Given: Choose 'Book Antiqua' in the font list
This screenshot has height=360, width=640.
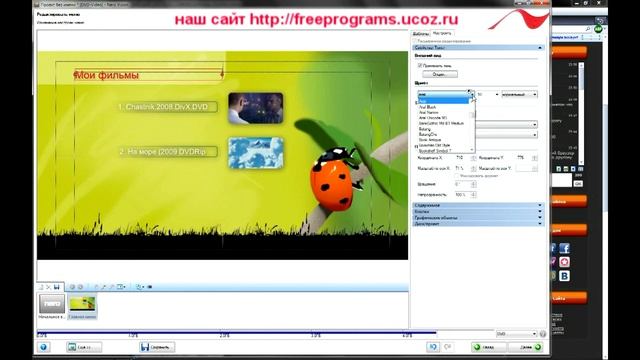Looking at the screenshot, I should 430,140.
